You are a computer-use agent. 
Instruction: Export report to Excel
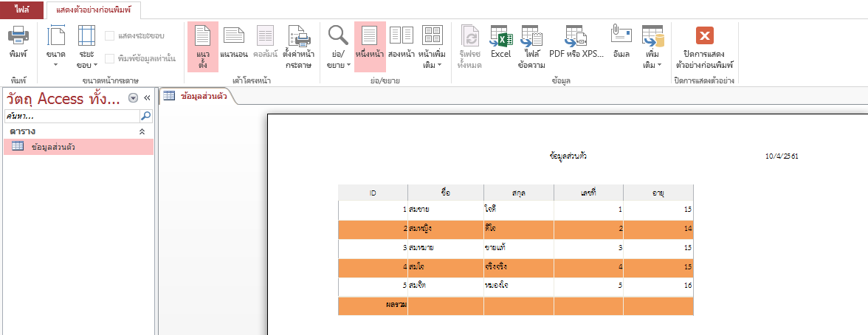click(x=500, y=43)
